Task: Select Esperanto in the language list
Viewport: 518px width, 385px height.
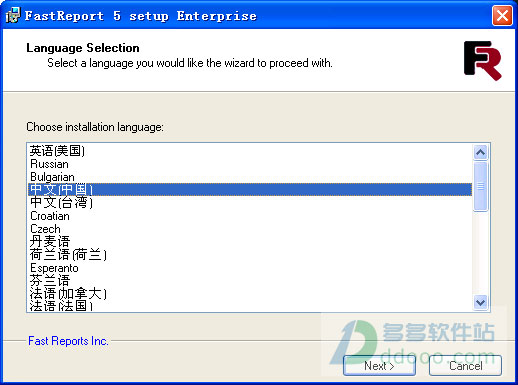Action: point(250,268)
